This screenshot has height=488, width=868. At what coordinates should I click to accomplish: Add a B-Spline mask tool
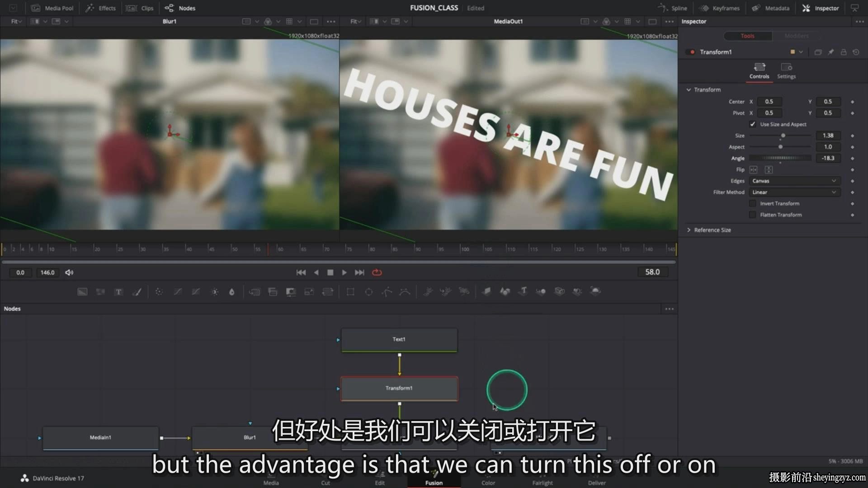click(x=405, y=292)
